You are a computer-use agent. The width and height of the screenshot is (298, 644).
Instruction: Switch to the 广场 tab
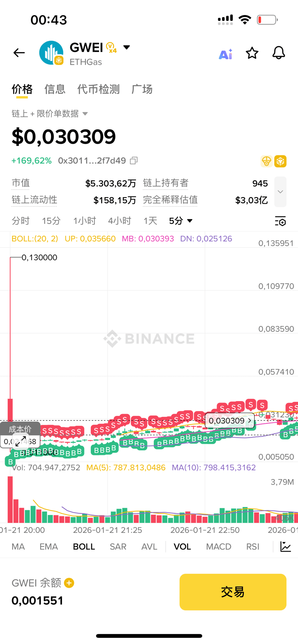(142, 89)
